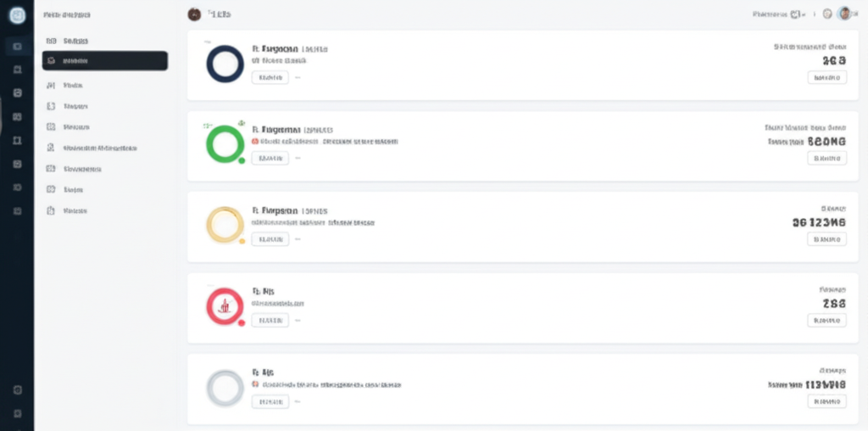The height and width of the screenshot is (431, 868).
Task: Click the brown round icon beside the page title
Action: 194,14
